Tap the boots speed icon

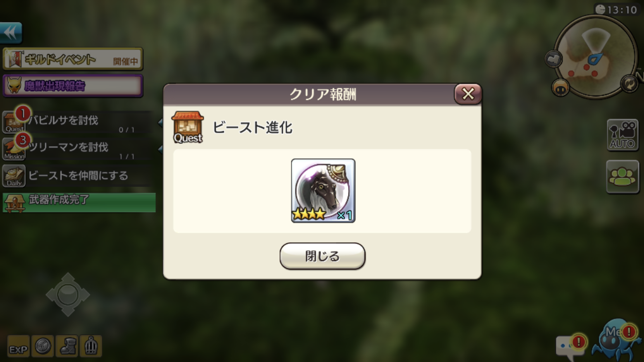67,346
